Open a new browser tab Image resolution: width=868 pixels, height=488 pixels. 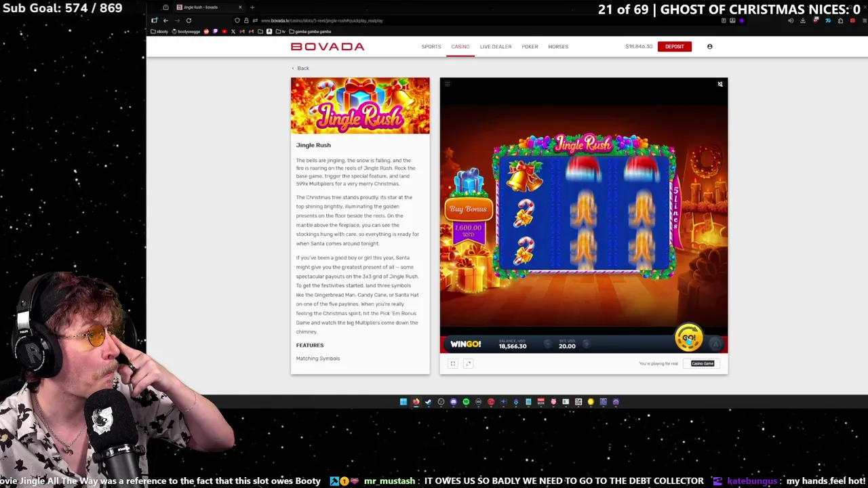pos(252,7)
